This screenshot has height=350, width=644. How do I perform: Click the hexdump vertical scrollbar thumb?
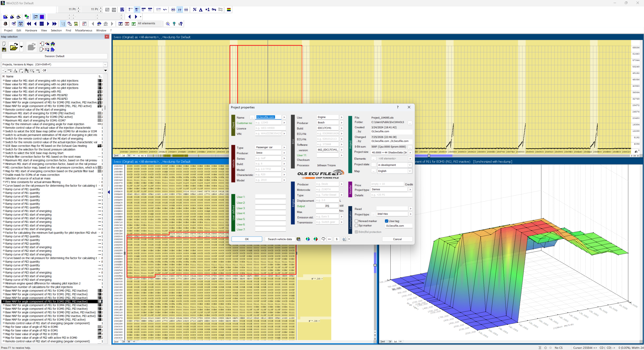[x=375, y=265]
